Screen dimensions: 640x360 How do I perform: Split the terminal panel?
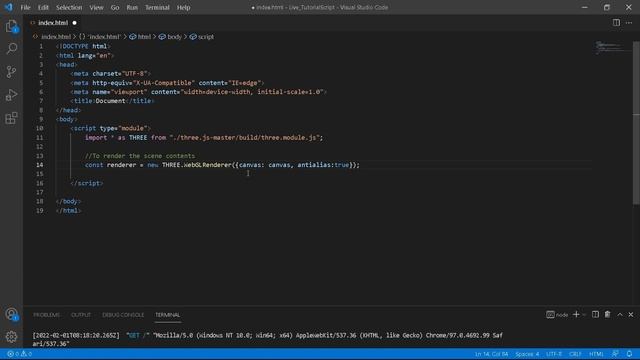(596, 314)
